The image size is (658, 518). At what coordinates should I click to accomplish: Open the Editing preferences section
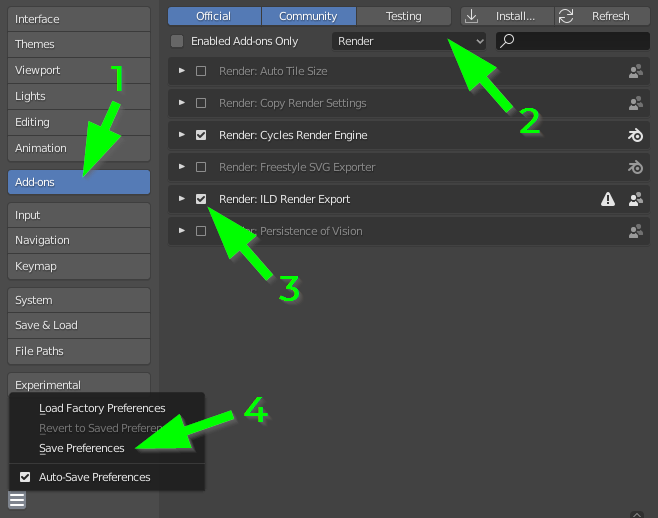pos(79,123)
